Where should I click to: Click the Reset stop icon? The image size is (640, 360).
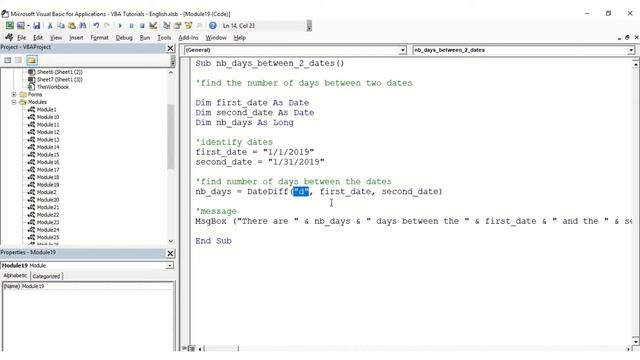pyautogui.click(x=142, y=25)
